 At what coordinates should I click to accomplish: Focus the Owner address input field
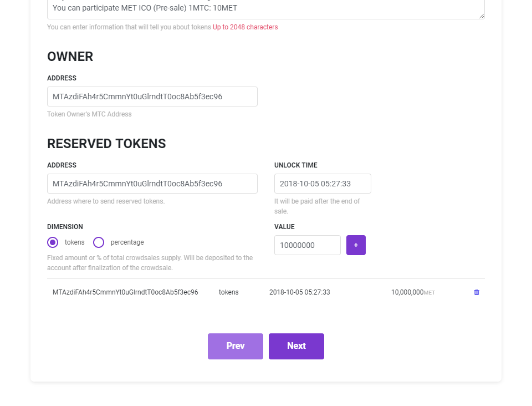(152, 97)
